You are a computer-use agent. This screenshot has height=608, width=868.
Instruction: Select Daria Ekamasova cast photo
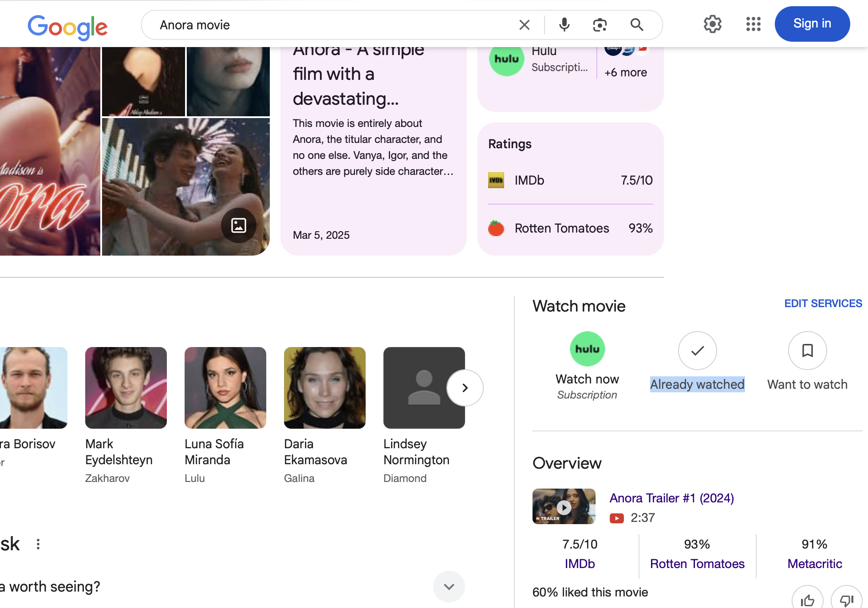(x=325, y=388)
